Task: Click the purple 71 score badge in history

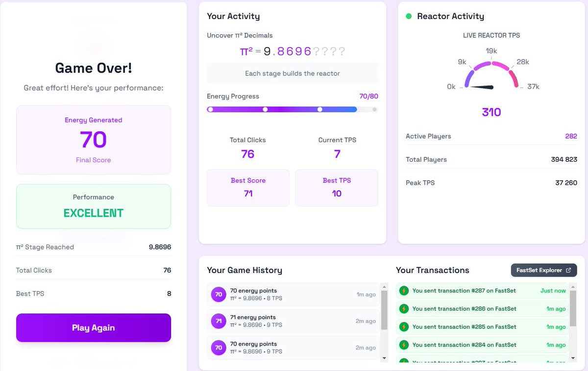Action: point(219,321)
